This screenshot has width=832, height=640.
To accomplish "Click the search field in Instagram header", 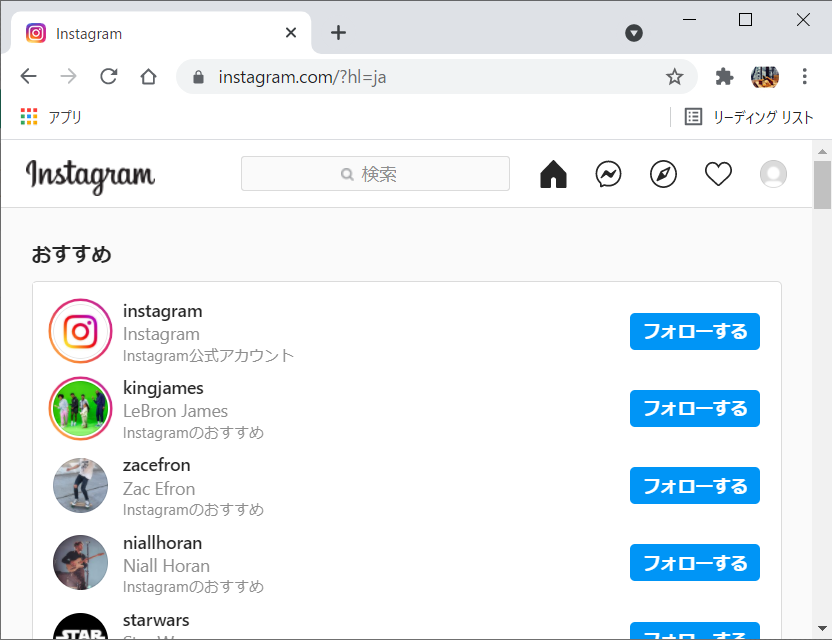I will point(375,174).
